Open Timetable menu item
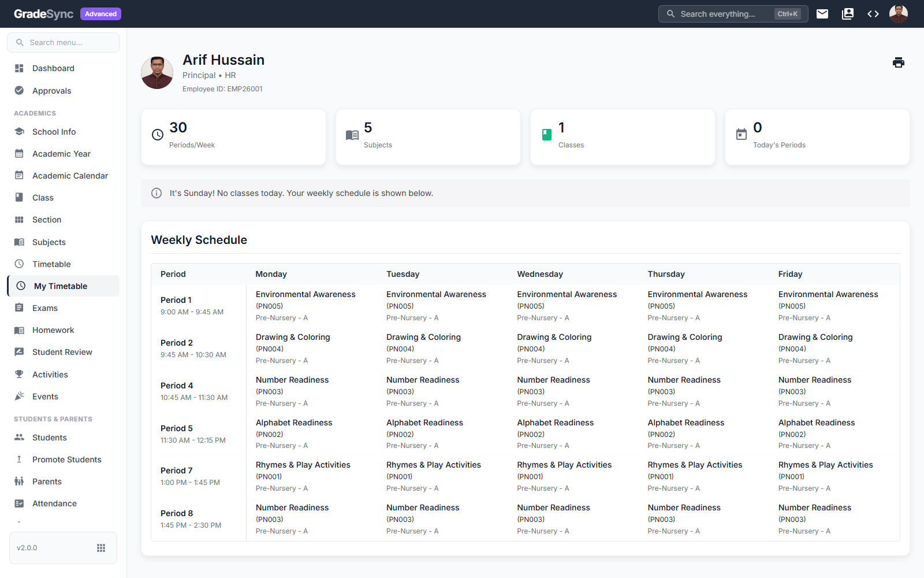Viewport: 924px width, 578px height. (64, 264)
